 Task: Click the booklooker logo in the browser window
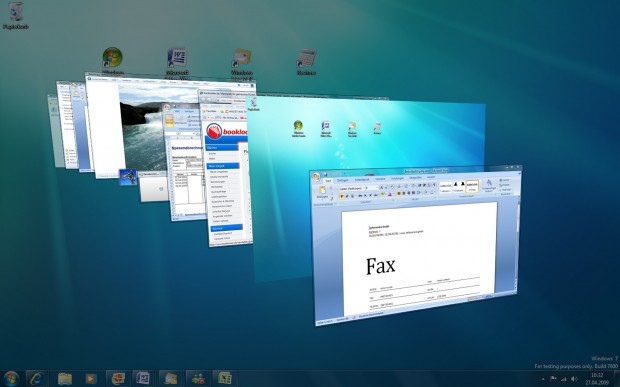coord(226,132)
